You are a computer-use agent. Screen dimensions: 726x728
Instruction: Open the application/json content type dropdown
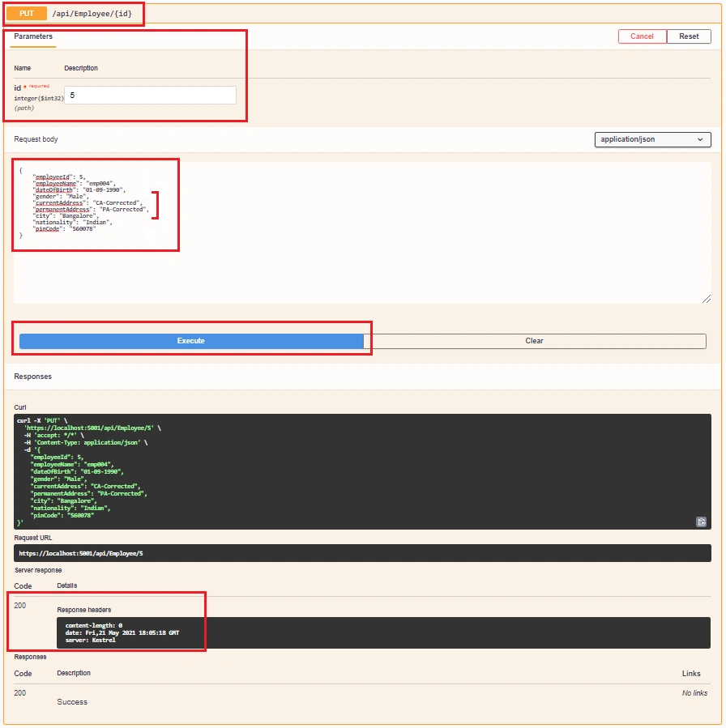[x=652, y=139]
